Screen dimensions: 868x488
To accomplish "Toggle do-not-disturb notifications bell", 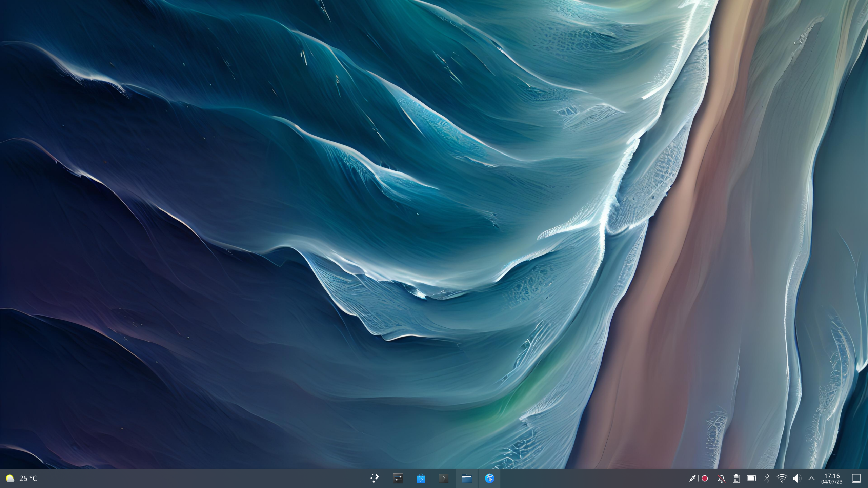I will pyautogui.click(x=721, y=478).
